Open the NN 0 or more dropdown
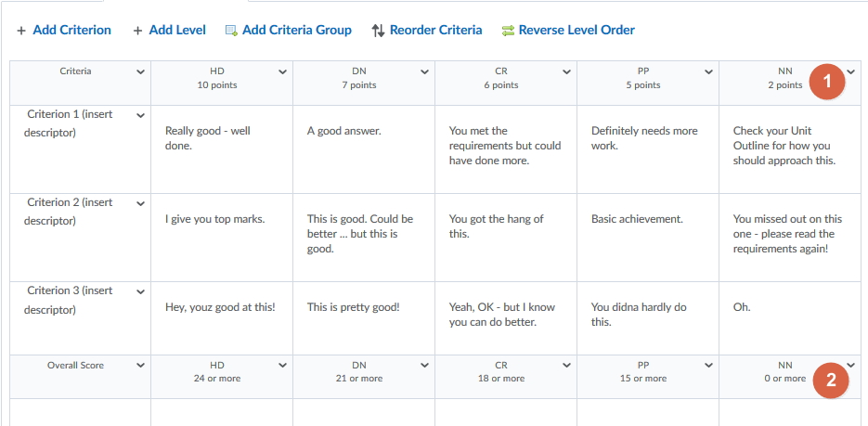 pyautogui.click(x=851, y=365)
